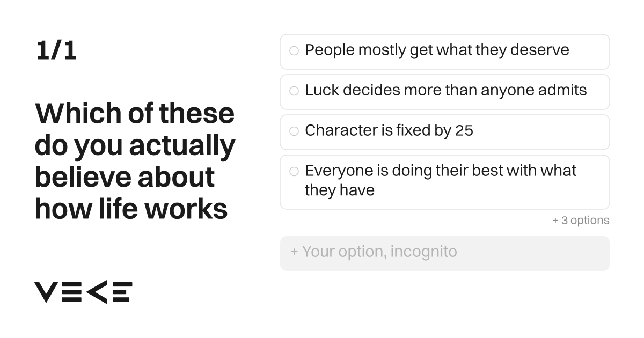Pick the "Character is fixed by 25" radio circle

pos(294,131)
